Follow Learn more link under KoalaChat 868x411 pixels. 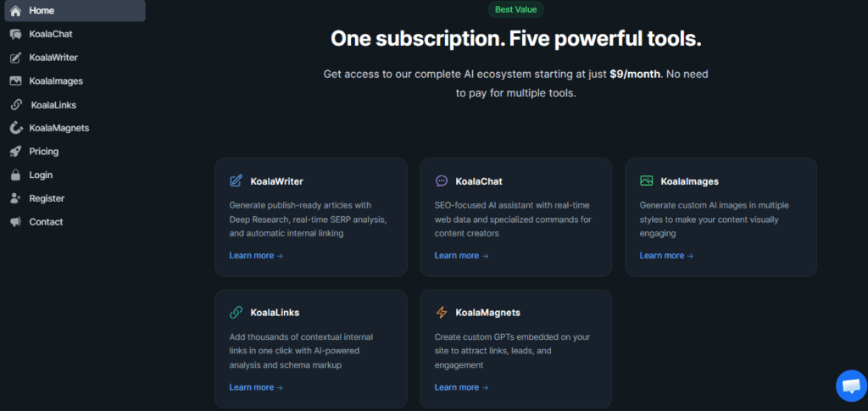(461, 256)
